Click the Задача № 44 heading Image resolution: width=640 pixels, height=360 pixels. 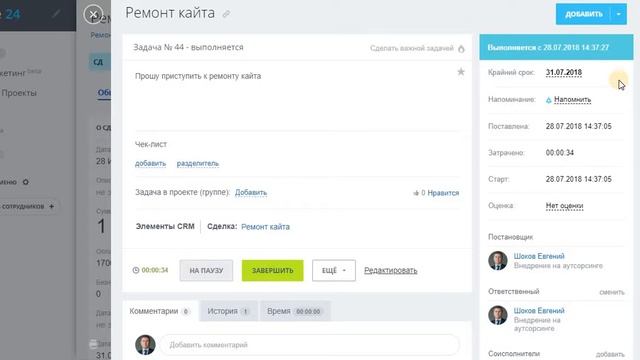188,47
